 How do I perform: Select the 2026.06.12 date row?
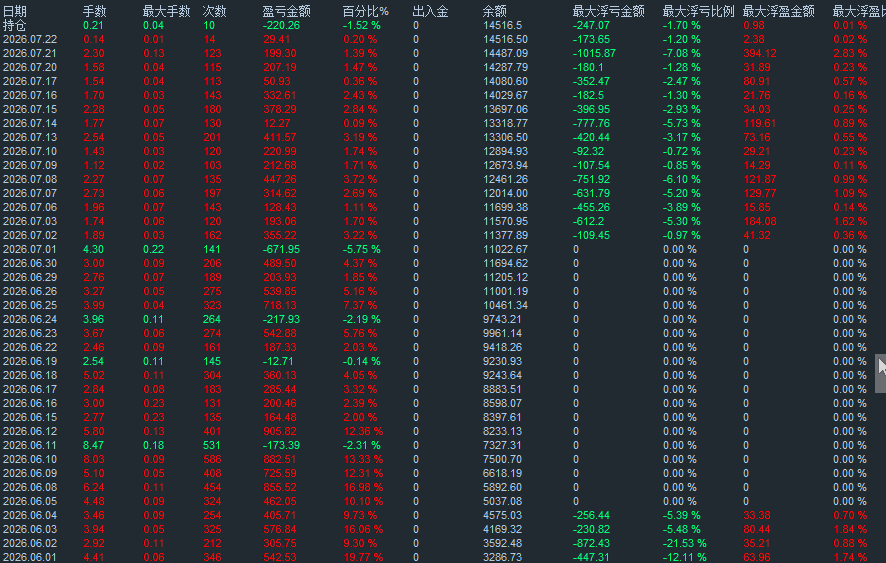click(30, 431)
